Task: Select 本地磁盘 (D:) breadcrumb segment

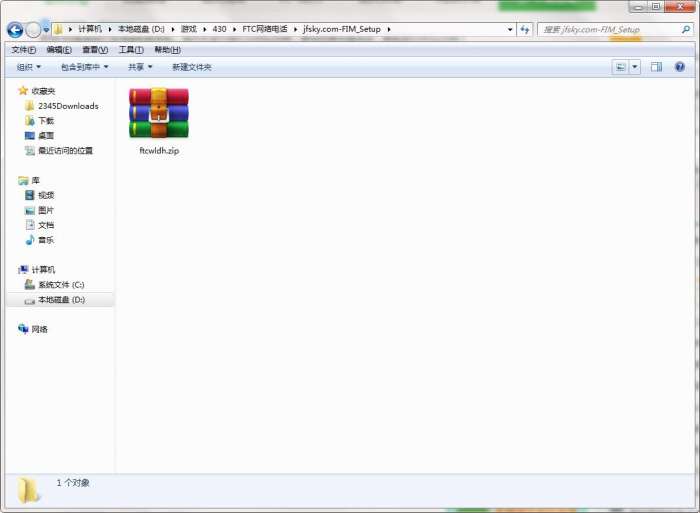Action: (x=141, y=29)
